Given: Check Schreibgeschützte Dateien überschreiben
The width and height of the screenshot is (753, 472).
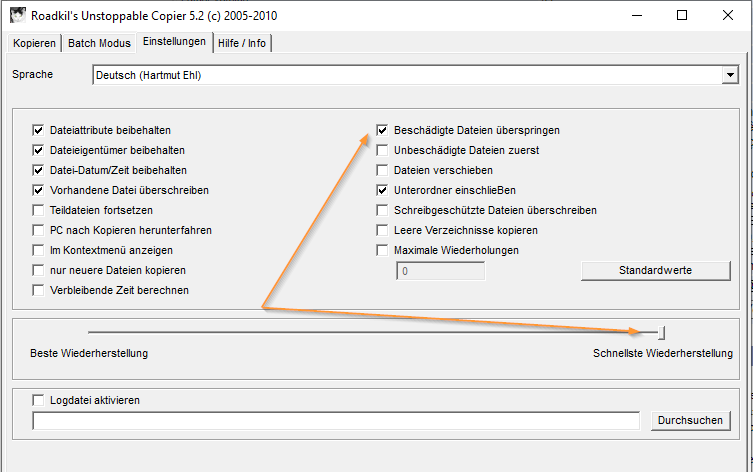Looking at the screenshot, I should (382, 210).
